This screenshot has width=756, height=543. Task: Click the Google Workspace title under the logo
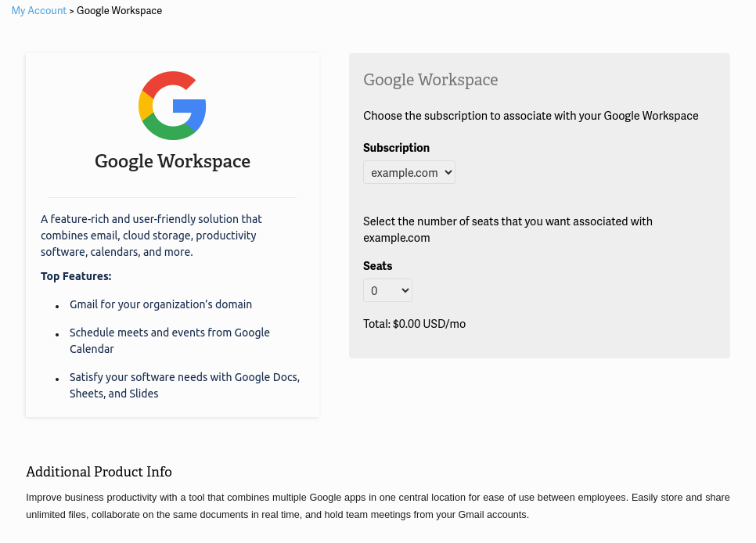point(172,161)
